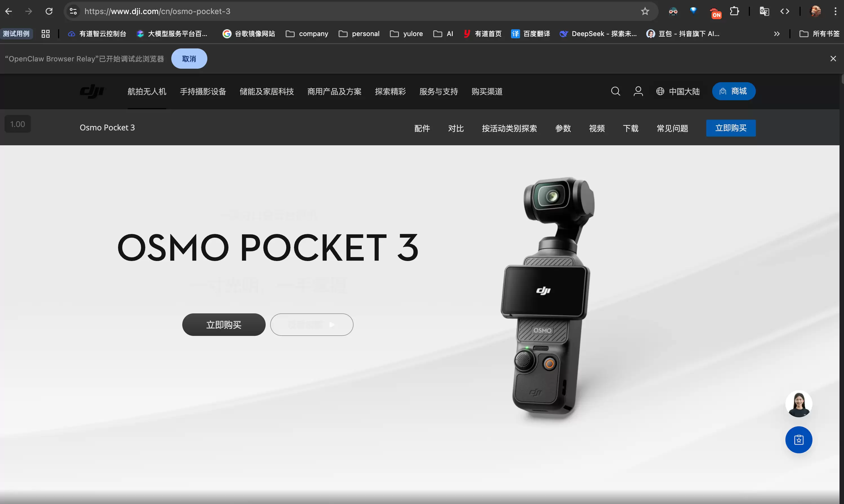Open the apps grid bookmark icon
The height and width of the screenshot is (504, 844).
click(x=46, y=34)
